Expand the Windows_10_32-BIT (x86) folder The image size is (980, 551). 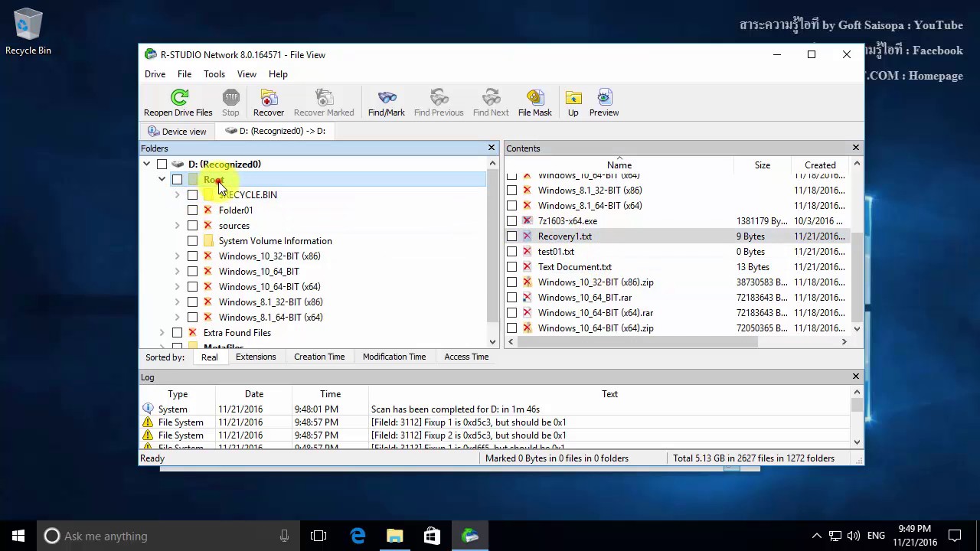[x=177, y=256]
